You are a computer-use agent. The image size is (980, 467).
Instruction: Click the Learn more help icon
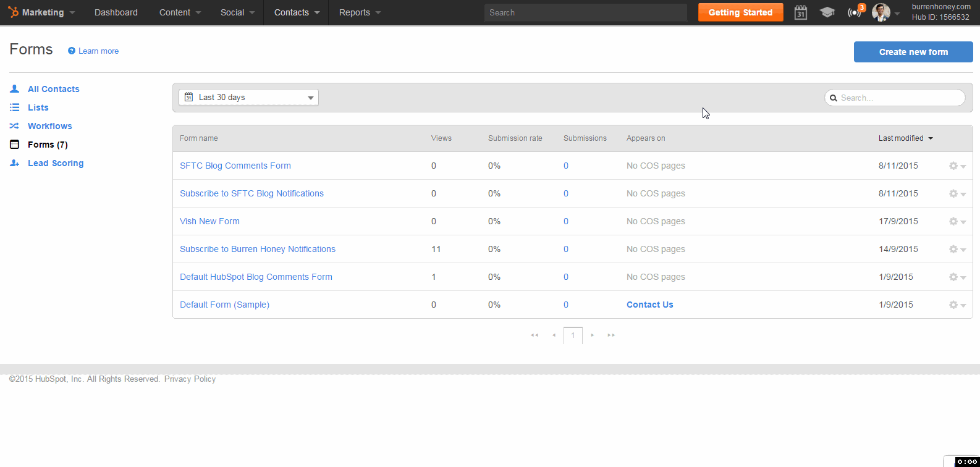[72, 51]
